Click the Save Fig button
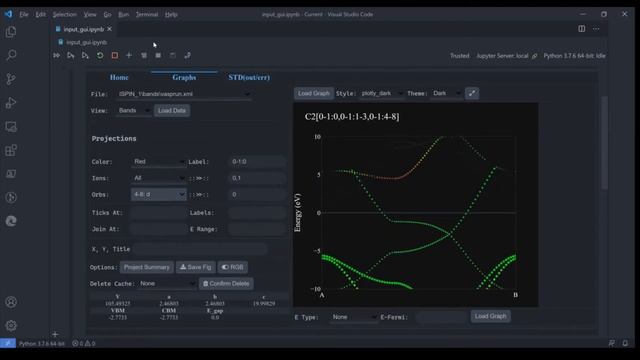The width and height of the screenshot is (640, 360). pyautogui.click(x=196, y=267)
